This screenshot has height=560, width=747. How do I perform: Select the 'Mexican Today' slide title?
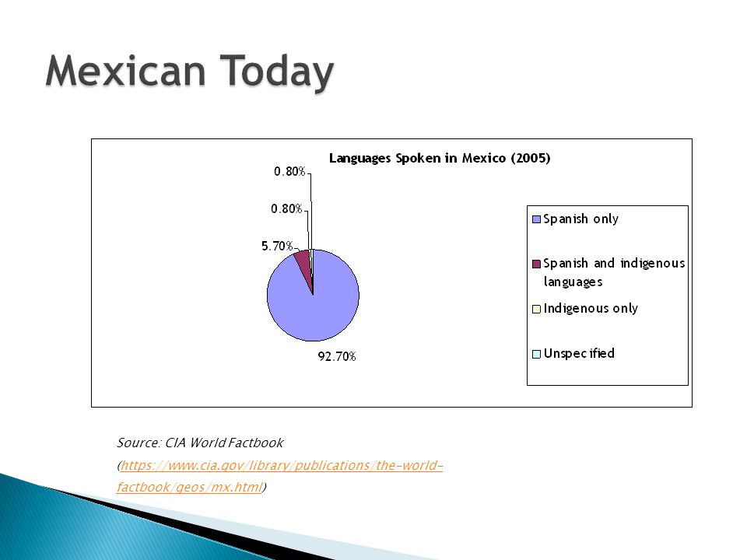(189, 71)
